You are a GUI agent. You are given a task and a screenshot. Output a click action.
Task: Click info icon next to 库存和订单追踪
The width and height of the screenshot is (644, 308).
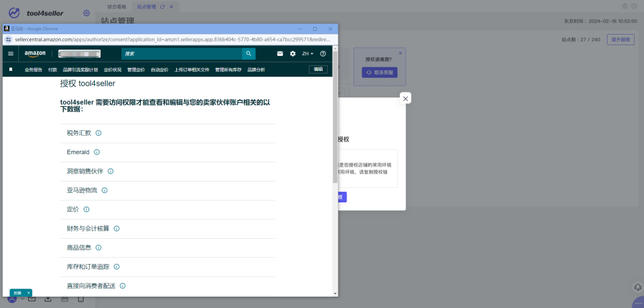pyautogui.click(x=116, y=267)
